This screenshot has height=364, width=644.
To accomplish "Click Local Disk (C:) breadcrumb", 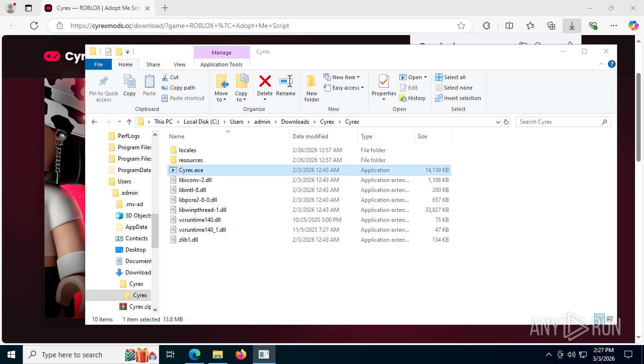I will tap(201, 122).
